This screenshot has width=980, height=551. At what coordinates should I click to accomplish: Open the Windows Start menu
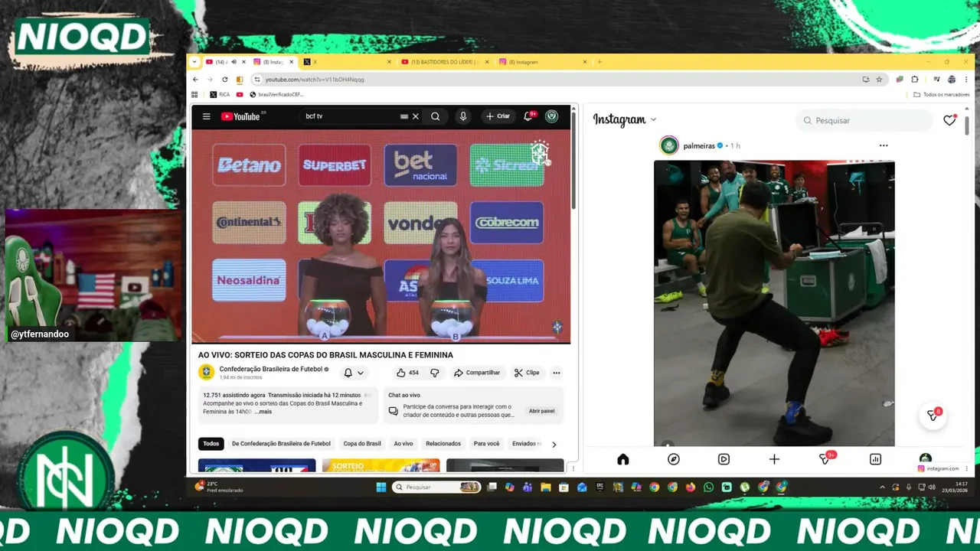[381, 487]
